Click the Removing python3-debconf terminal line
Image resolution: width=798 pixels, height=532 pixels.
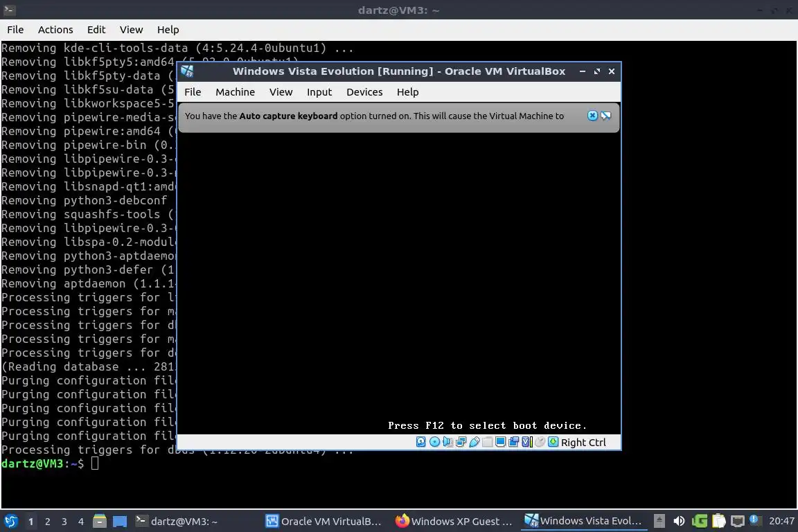[x=84, y=200]
